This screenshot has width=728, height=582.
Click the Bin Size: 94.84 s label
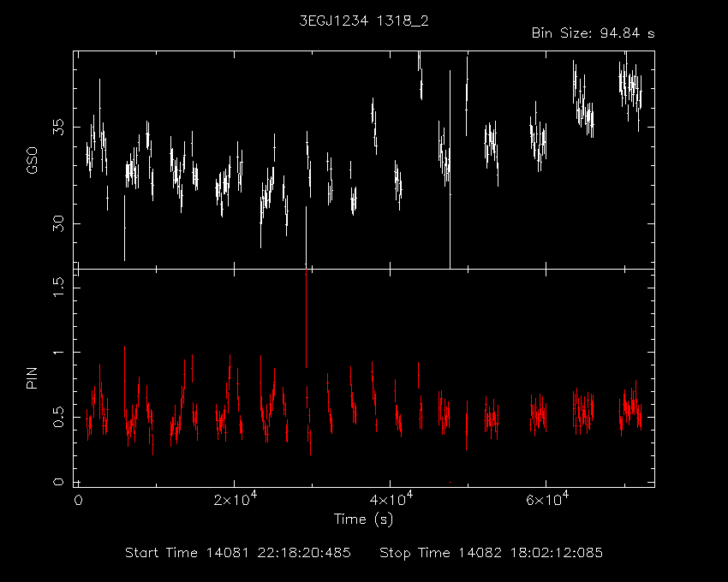tap(593, 33)
